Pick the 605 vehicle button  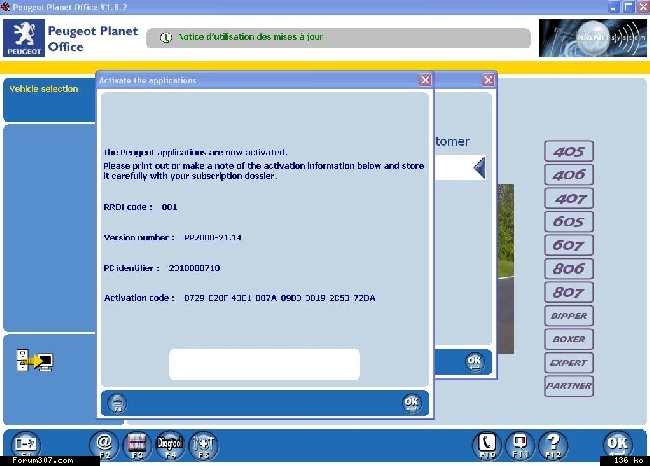(569, 221)
